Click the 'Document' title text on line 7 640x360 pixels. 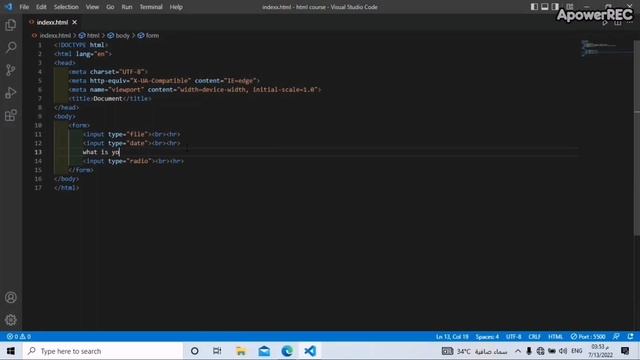108,98
